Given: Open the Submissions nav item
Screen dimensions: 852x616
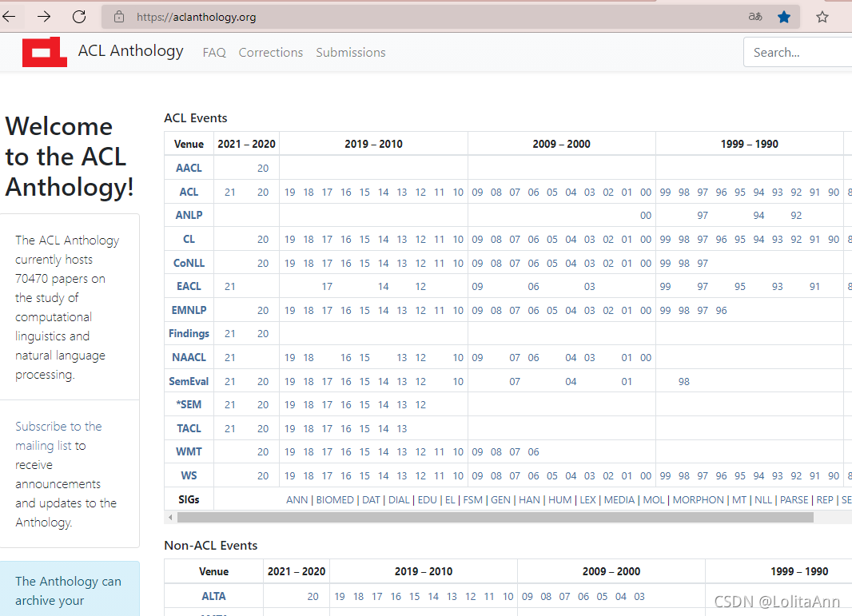Looking at the screenshot, I should [x=351, y=53].
